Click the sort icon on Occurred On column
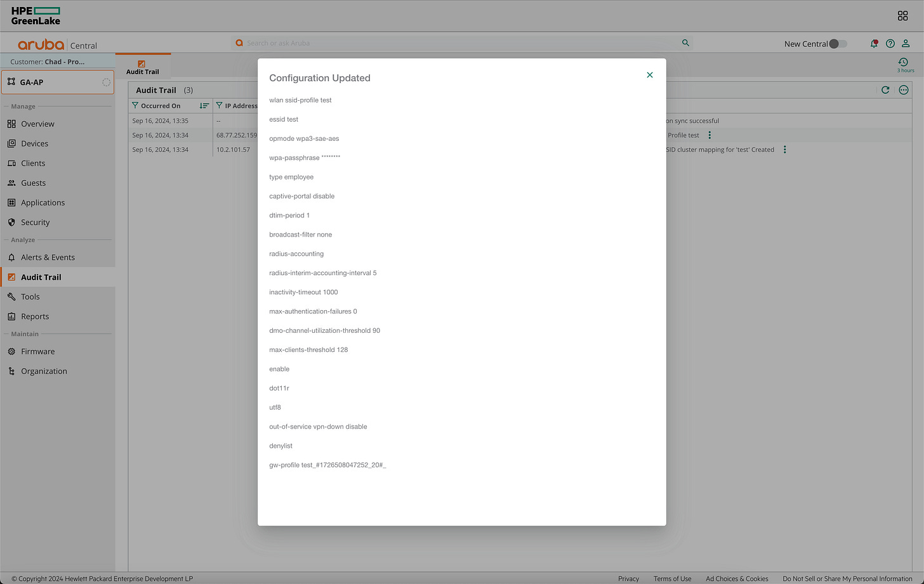This screenshot has width=924, height=584. point(204,105)
